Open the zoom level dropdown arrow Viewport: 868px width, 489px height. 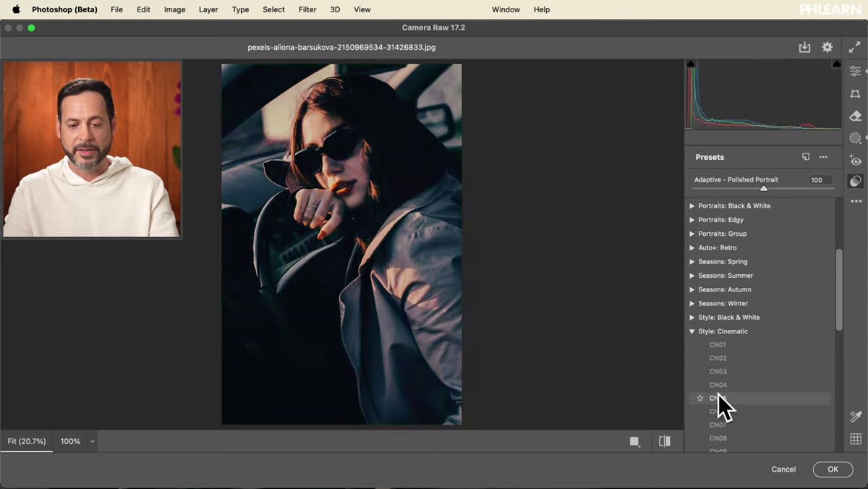point(92,441)
